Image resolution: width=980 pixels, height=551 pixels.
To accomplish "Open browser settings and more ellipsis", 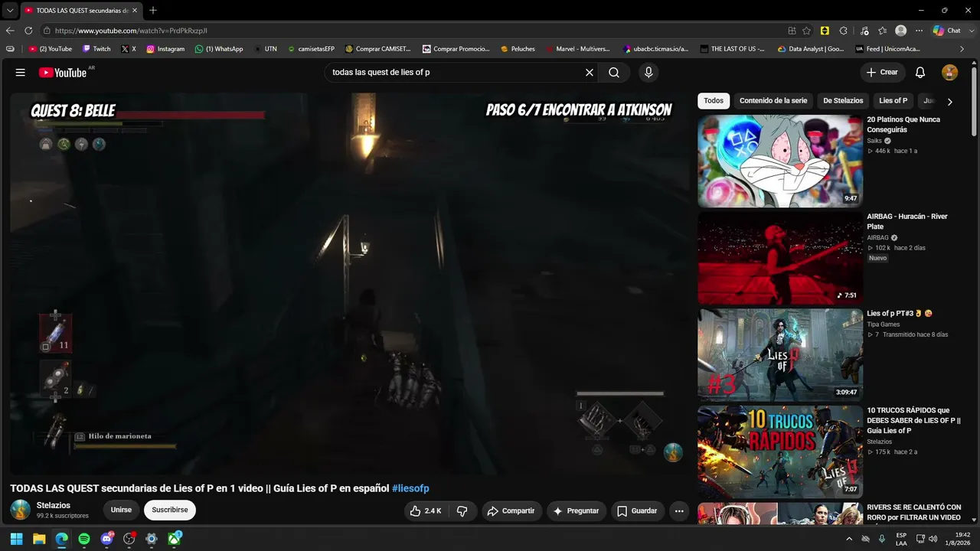I will tap(919, 31).
